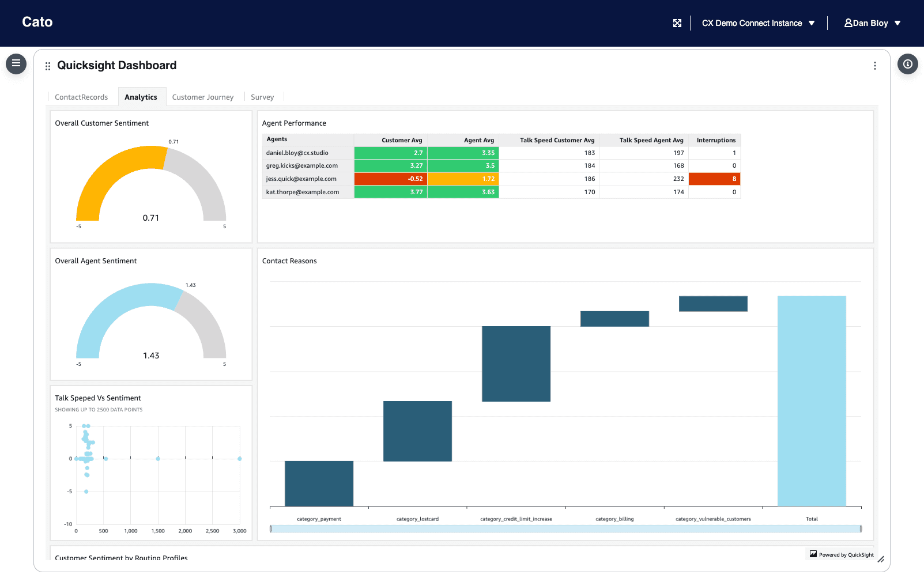Select the Survey tab
Image resolution: width=924 pixels, height=582 pixels.
[x=262, y=97]
